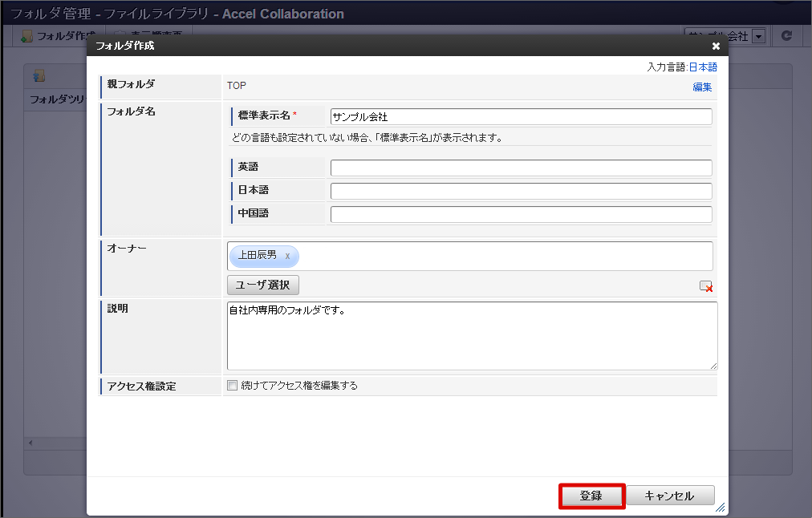Click inside the 説明 text area

pyautogui.click(x=473, y=336)
